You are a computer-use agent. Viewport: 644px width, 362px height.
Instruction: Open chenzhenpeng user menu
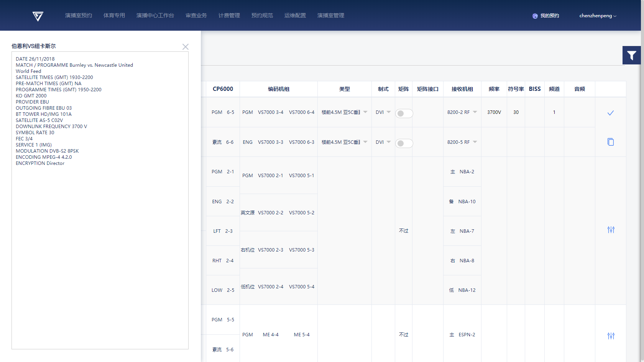point(597,16)
